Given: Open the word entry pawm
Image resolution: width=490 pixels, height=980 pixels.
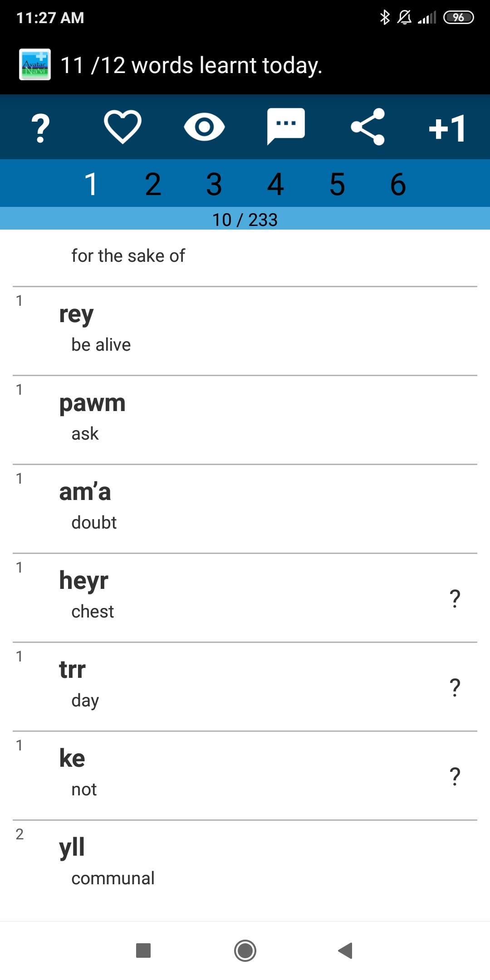Looking at the screenshot, I should coord(245,420).
